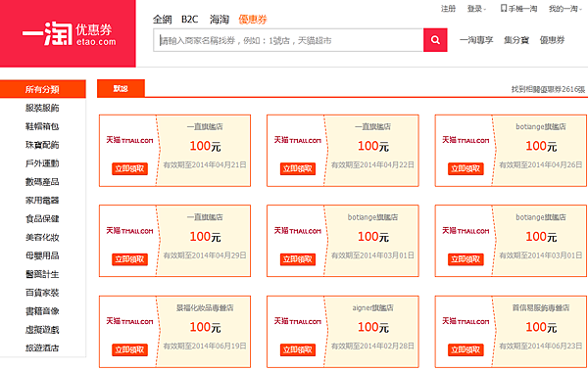Go to the 食品保健 category
The image size is (588, 370).
tap(42, 218)
